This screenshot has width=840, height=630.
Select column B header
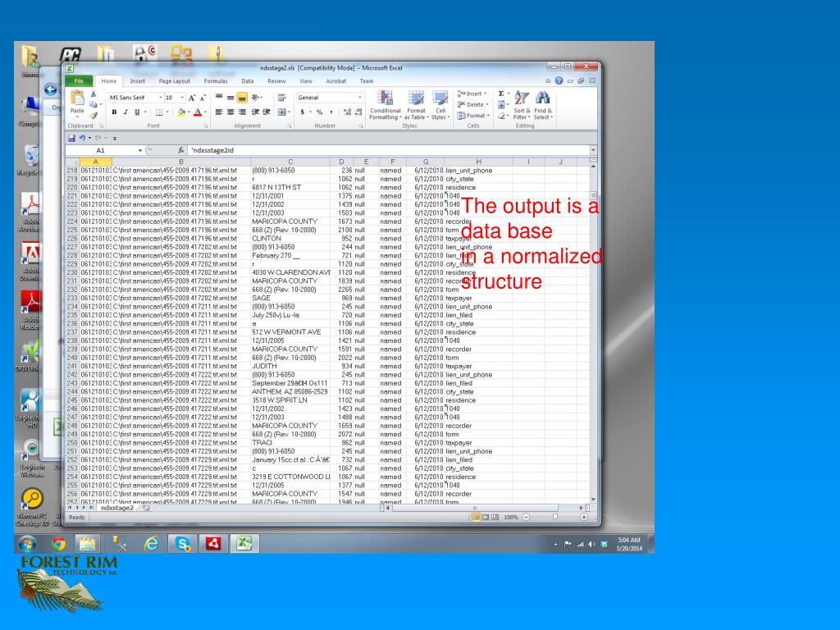(x=181, y=162)
